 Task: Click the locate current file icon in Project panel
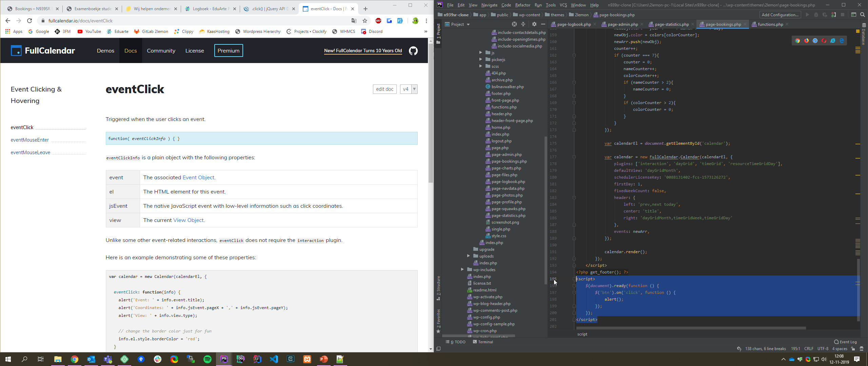tap(514, 24)
